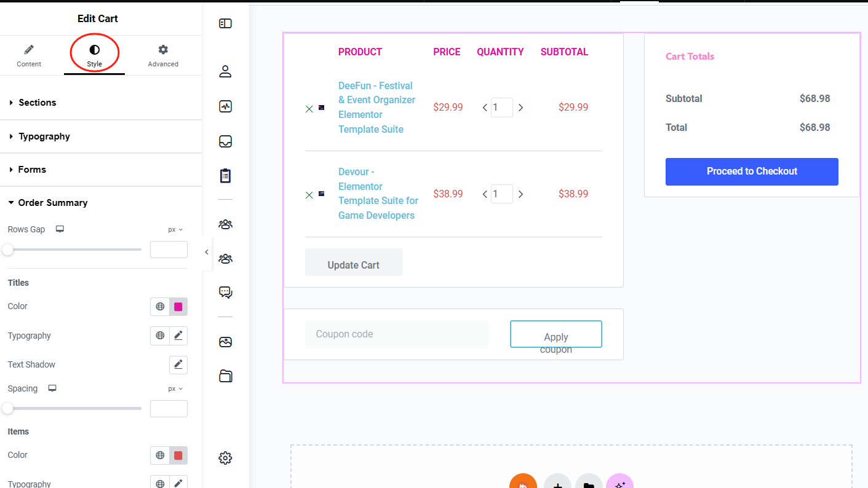This screenshot has width=868, height=488.
Task: Select the user profile icon in the sidebar
Action: tap(225, 71)
